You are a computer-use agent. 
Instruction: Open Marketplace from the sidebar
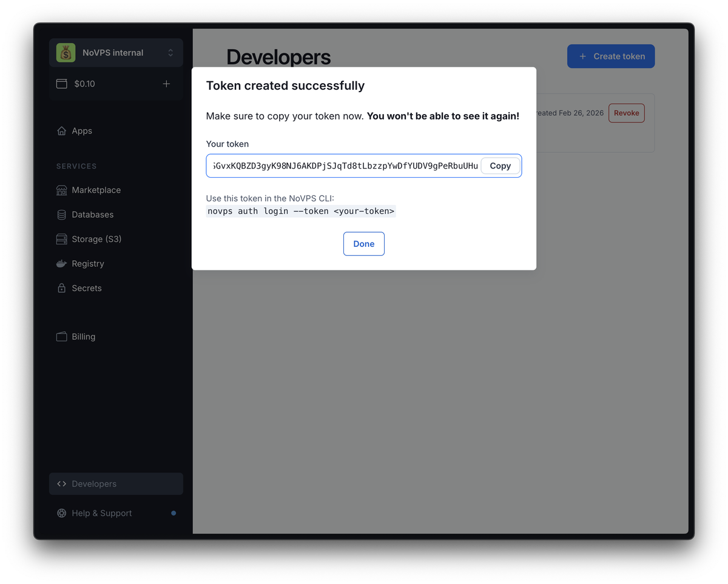click(x=96, y=190)
